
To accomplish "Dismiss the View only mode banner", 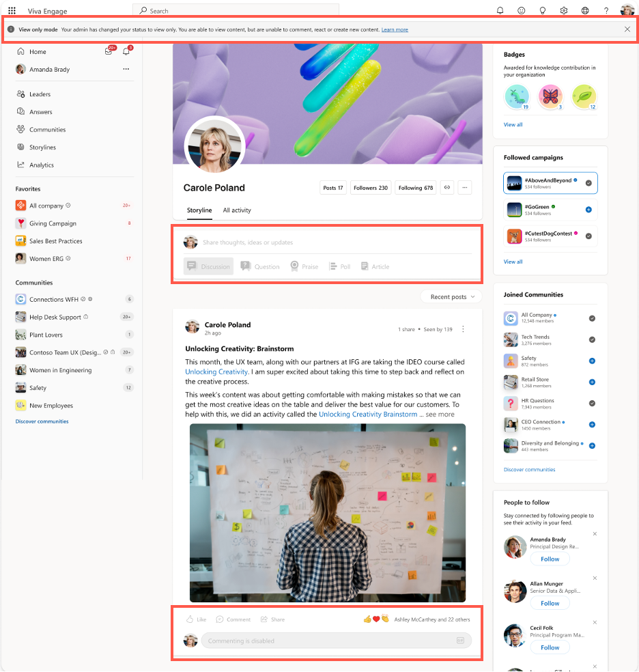I will pyautogui.click(x=627, y=29).
